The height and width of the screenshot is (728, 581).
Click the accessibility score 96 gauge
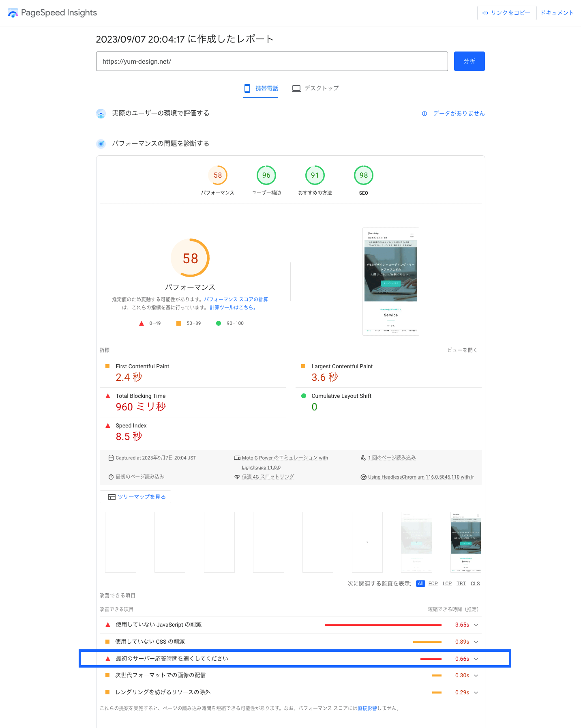266,175
